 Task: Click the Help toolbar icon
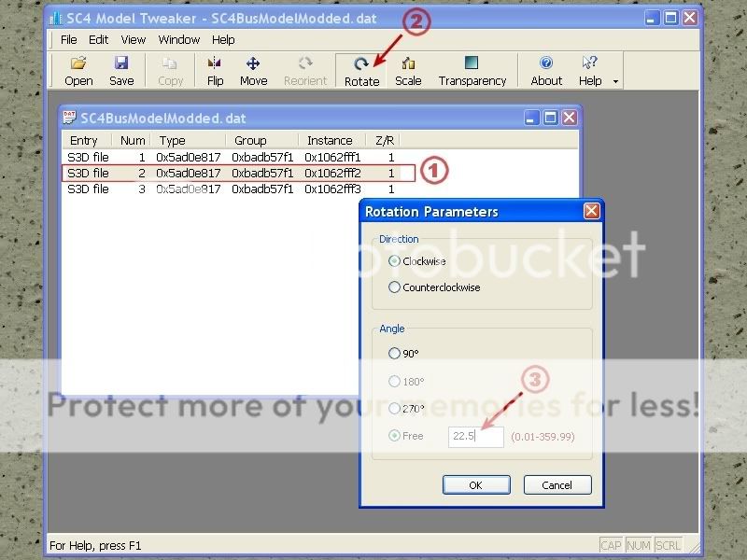point(590,71)
